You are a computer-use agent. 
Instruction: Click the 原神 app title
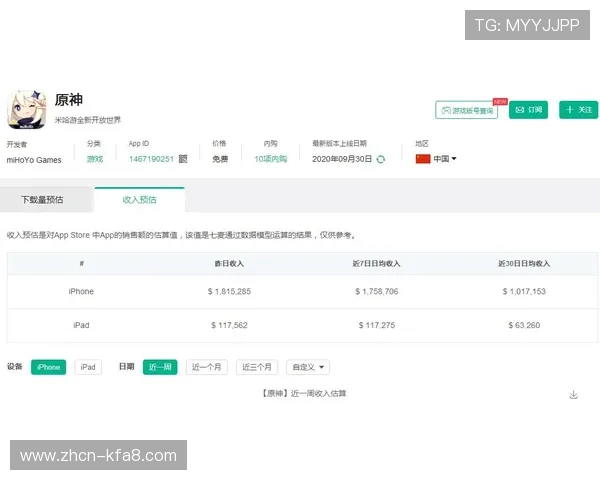69,100
